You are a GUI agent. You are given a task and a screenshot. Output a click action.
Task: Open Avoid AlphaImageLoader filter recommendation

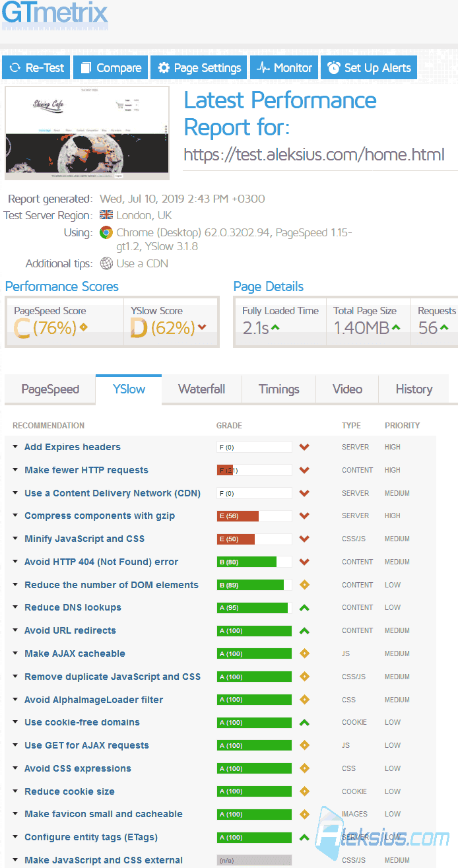(94, 700)
